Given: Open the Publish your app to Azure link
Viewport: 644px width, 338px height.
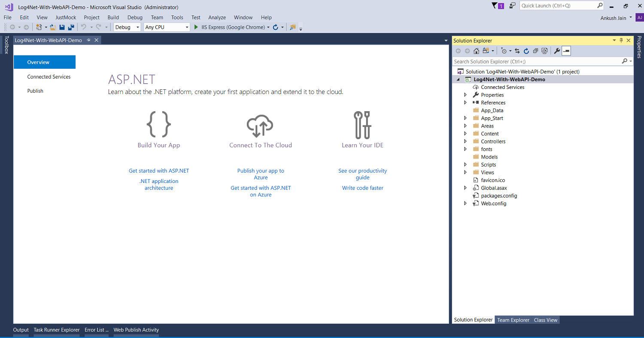Looking at the screenshot, I should tap(261, 174).
